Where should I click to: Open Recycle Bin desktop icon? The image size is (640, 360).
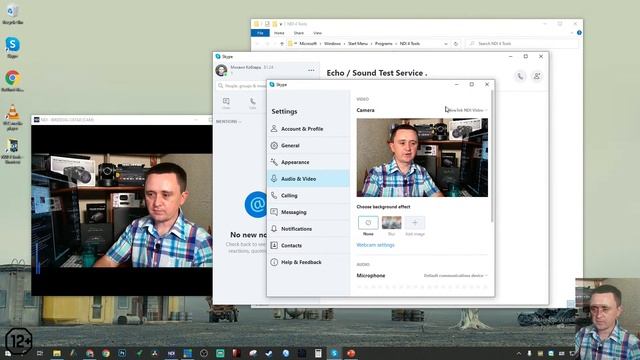12,14
